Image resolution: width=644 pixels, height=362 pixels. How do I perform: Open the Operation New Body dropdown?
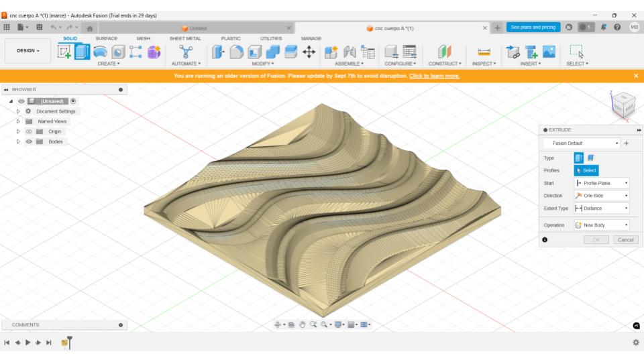[602, 225]
